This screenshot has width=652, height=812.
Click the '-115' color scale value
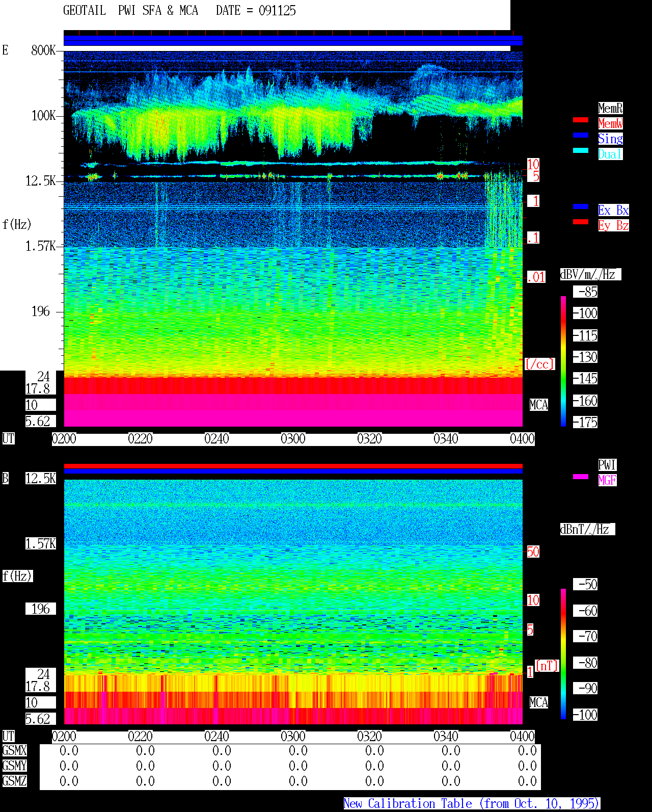point(585,335)
